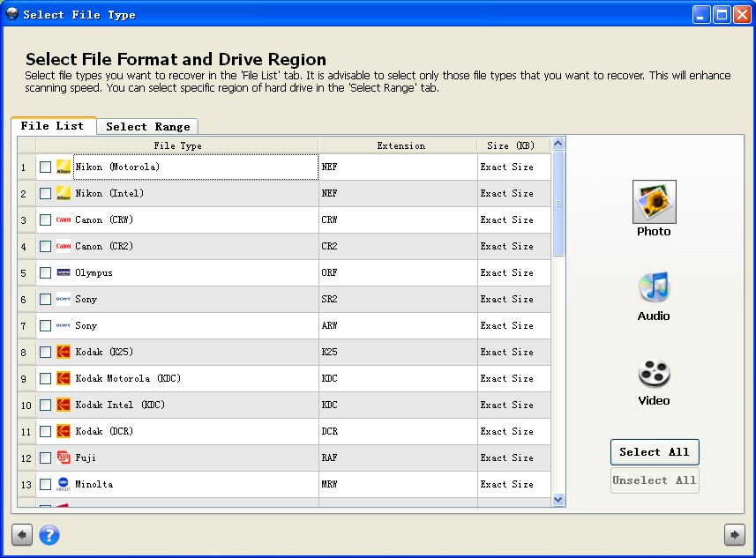Click the Minolta logo icon

[x=64, y=484]
